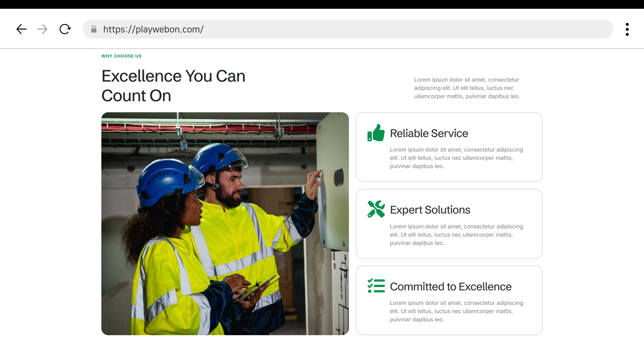Image resolution: width=644 pixels, height=362 pixels.
Task: Click the WHY CHOOSE US label
Action: (x=121, y=56)
